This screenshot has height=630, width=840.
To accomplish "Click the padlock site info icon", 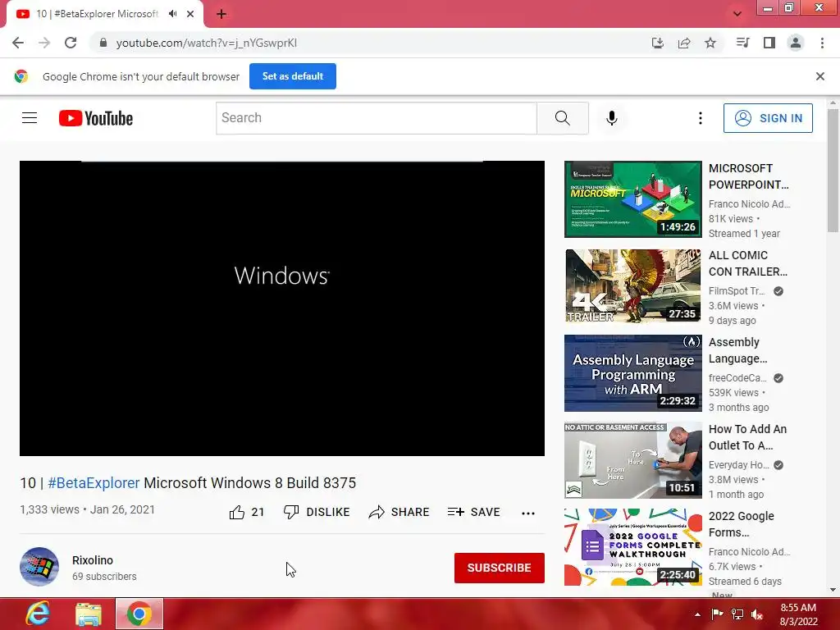I will point(103,43).
